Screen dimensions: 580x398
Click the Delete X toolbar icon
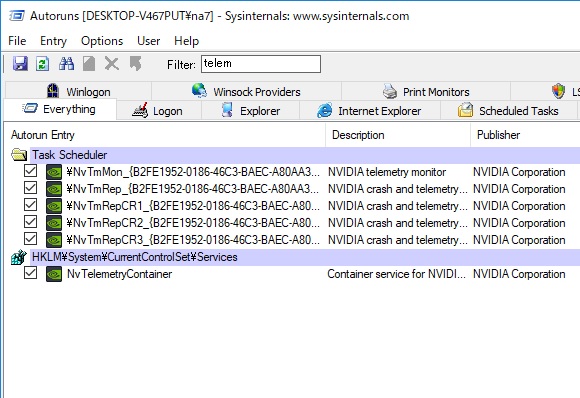point(111,64)
